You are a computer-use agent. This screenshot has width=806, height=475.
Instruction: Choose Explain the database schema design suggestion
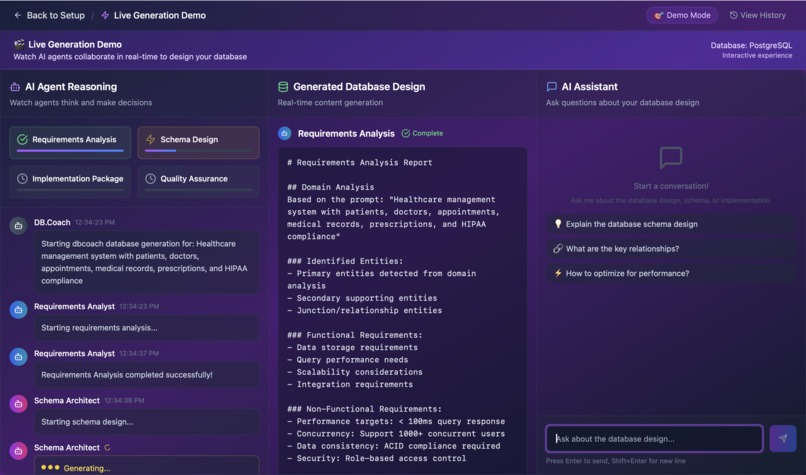click(x=671, y=224)
